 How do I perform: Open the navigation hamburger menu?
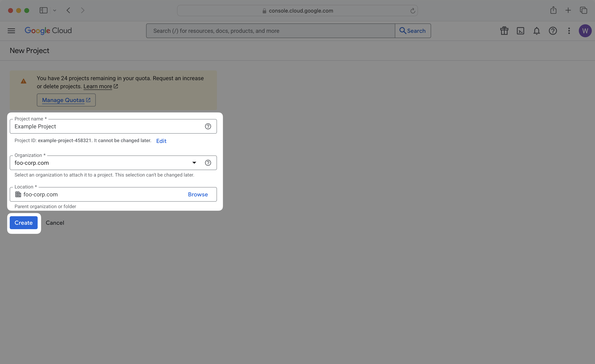point(11,31)
